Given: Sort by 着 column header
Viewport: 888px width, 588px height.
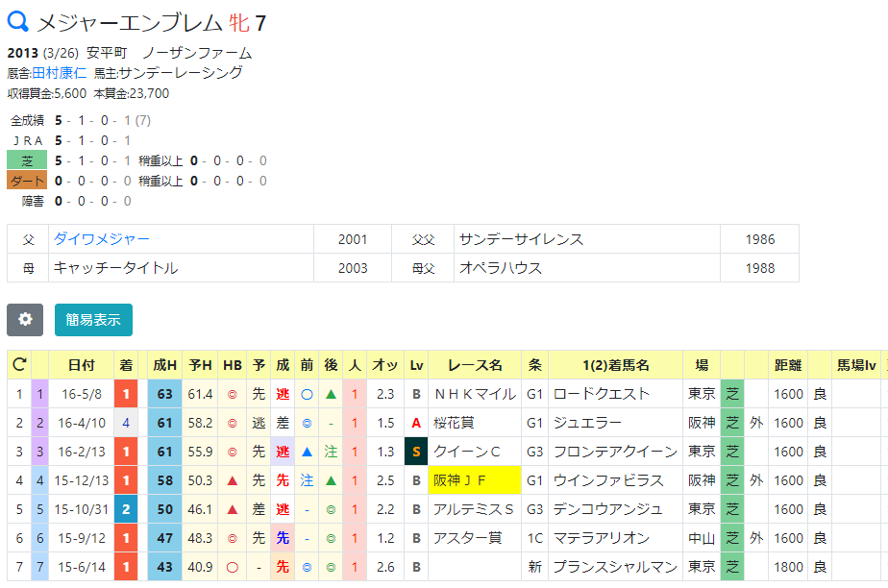Looking at the screenshot, I should [x=126, y=365].
